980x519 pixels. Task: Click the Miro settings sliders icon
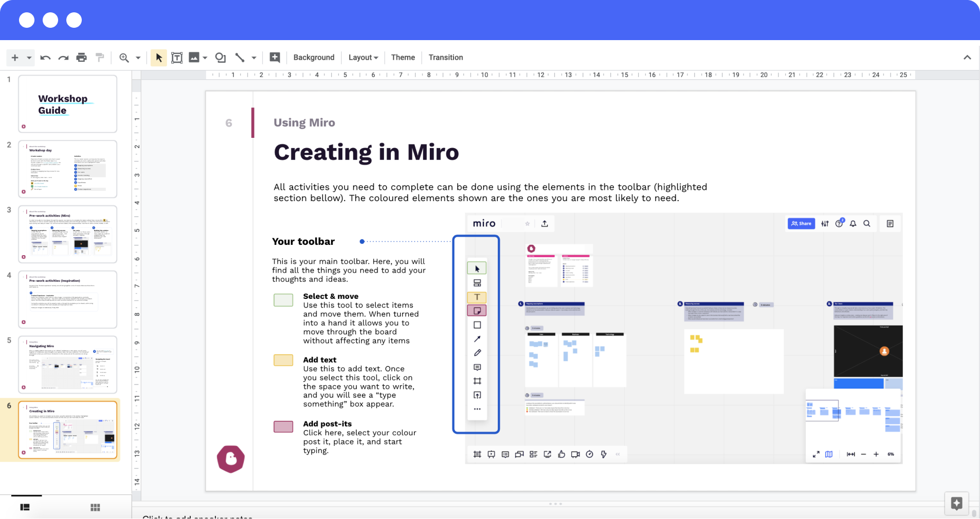825,224
